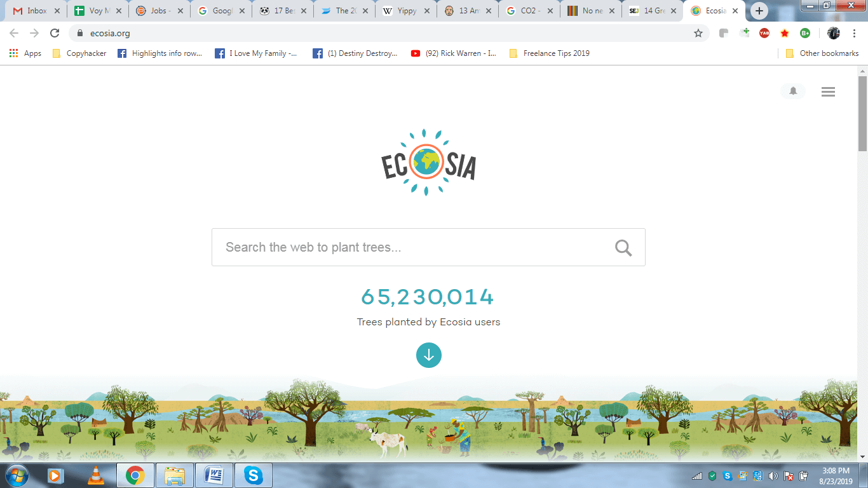Open Windows Media Player taskbar icon
Viewport: 868px width, 488px height.
click(x=56, y=475)
